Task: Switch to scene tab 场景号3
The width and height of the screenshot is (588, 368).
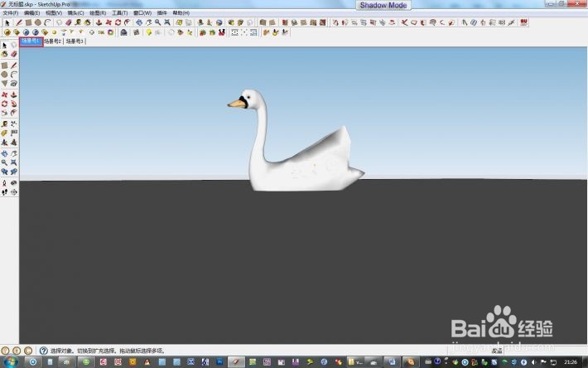Action: pyautogui.click(x=75, y=41)
